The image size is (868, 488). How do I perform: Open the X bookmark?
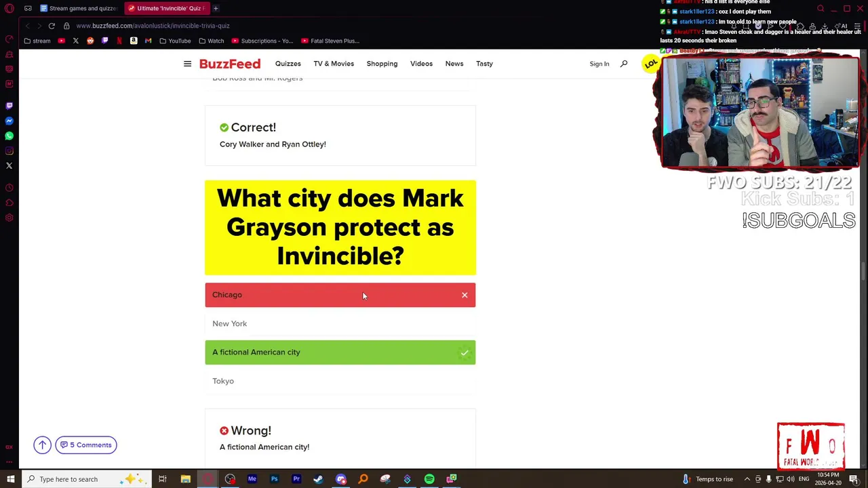76,41
